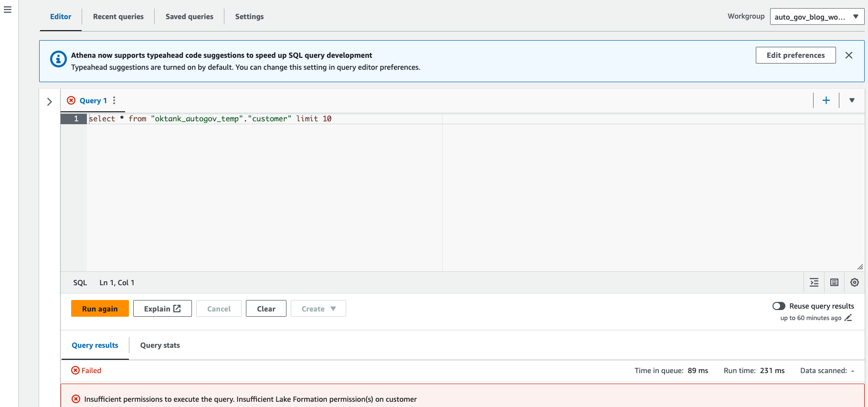Select the Query 1 editor tab

pos(93,100)
